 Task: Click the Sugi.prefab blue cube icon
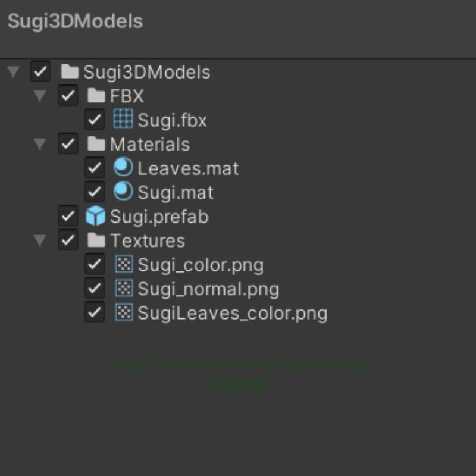[95, 217]
